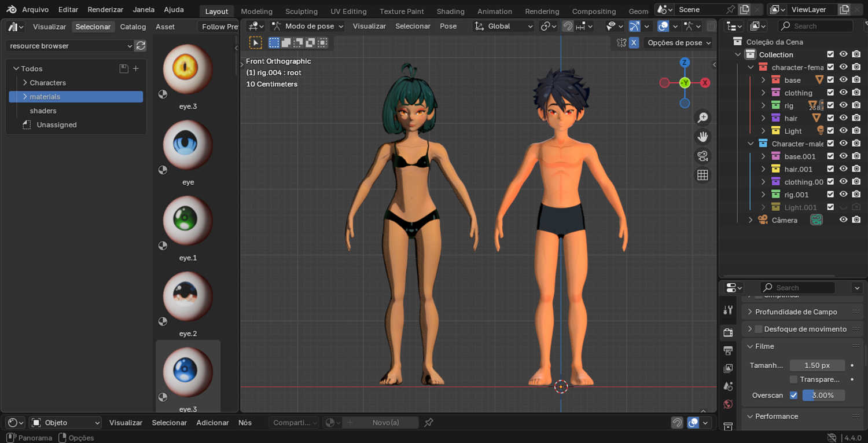Screen dimensions: 868x443
Task: Click the pin icon in the node editor header
Action: pos(429,423)
